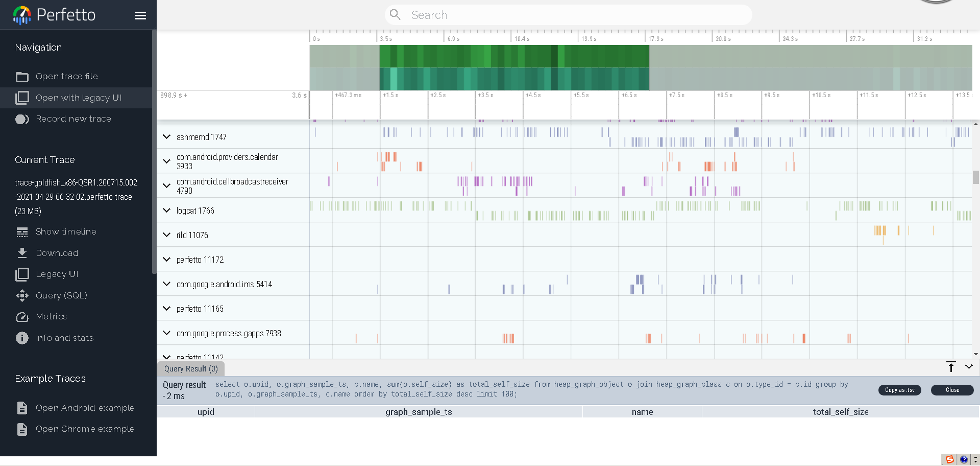Toggle the sidebar hamburger menu

(140, 15)
